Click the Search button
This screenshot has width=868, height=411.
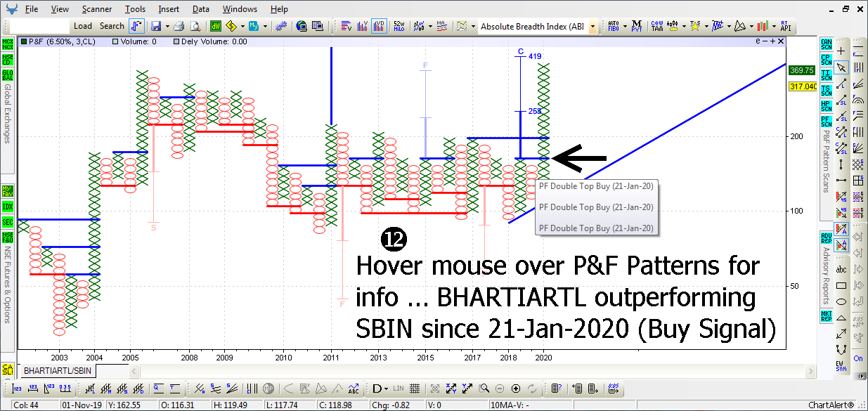coord(112,26)
